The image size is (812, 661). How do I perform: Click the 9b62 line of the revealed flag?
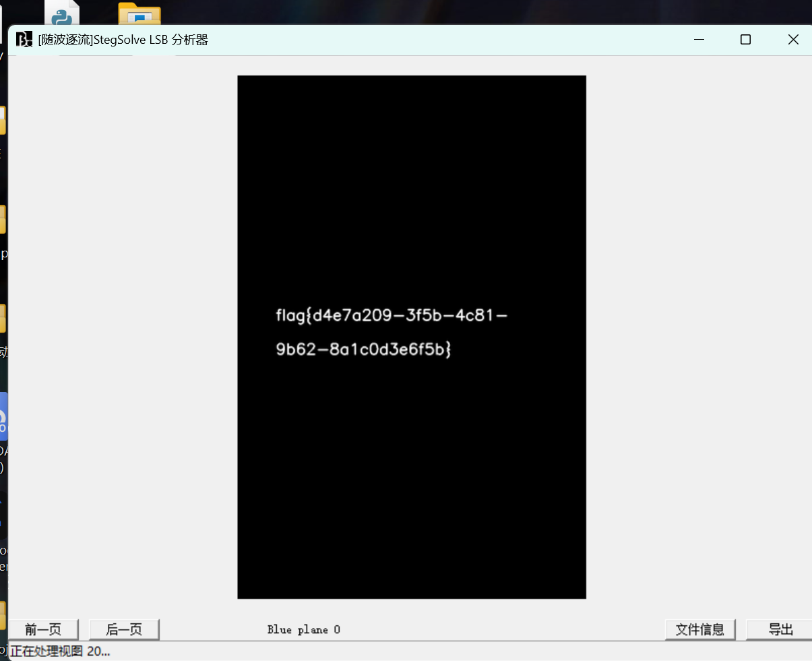tap(363, 349)
